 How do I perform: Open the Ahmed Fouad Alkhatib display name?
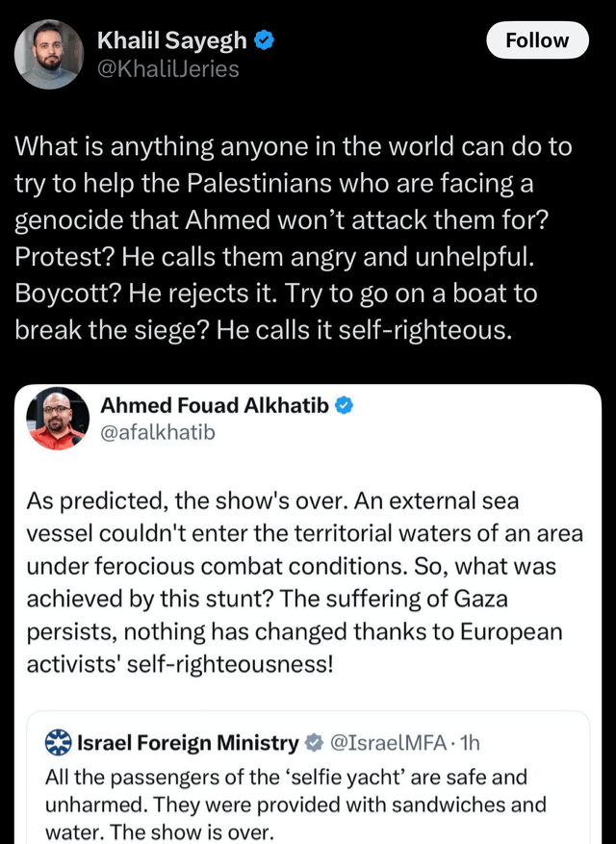point(214,405)
